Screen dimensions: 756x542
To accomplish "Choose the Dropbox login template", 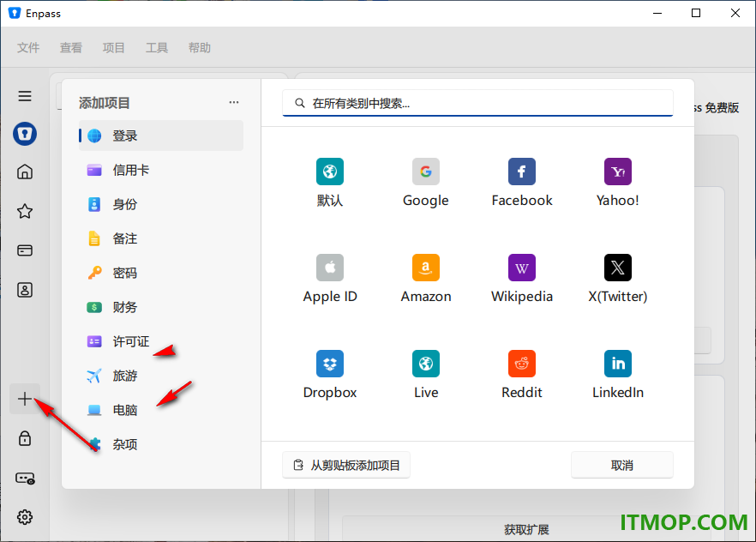I will [330, 375].
